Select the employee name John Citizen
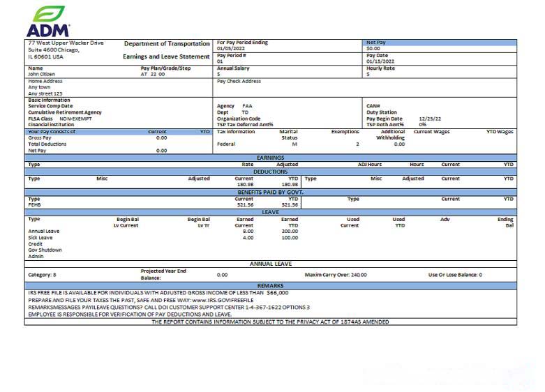 tap(43, 74)
